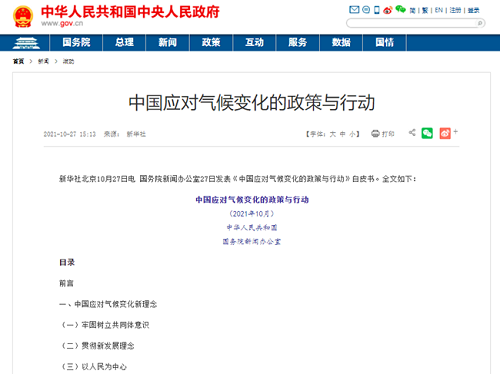This screenshot has width=500, height=374.
Task: Click the 目录 heading
Action: [x=67, y=262]
